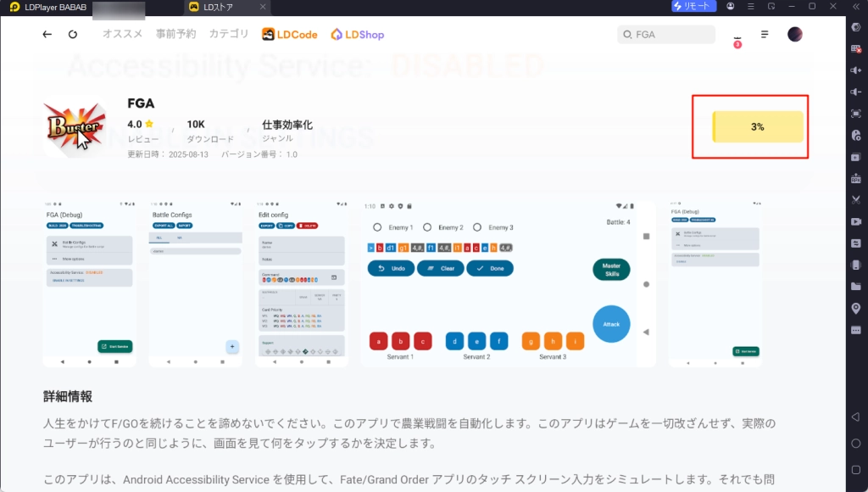Tap Android home circle in sidebar

tap(856, 444)
